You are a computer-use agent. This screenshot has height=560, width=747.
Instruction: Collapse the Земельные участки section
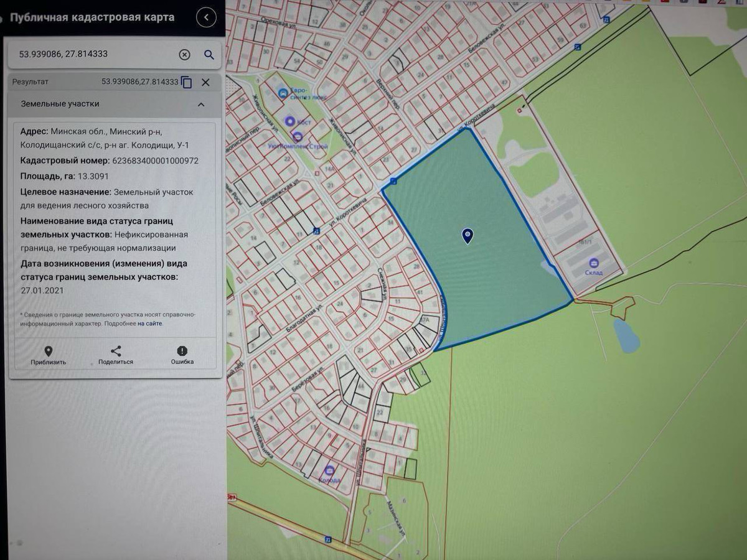(x=201, y=105)
